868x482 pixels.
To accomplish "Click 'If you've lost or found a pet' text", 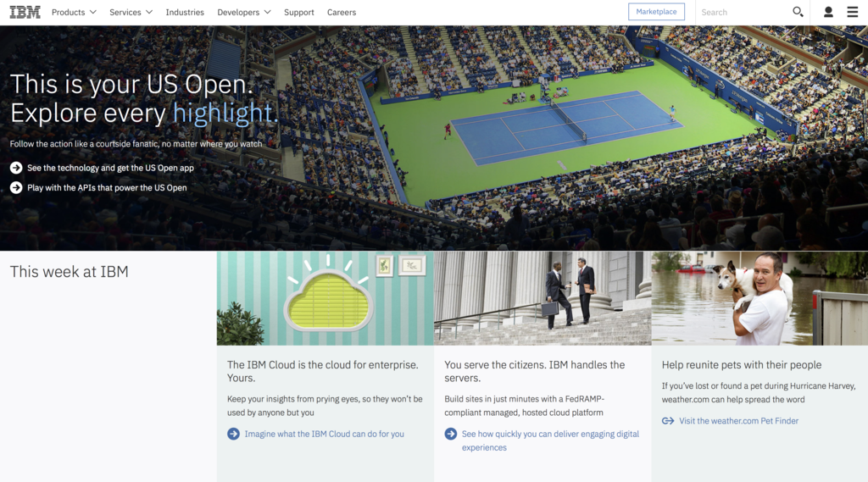I will [x=759, y=392].
